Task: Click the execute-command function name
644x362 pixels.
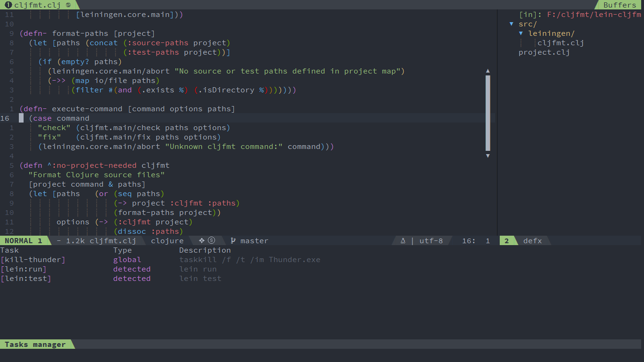Action: [x=87, y=109]
